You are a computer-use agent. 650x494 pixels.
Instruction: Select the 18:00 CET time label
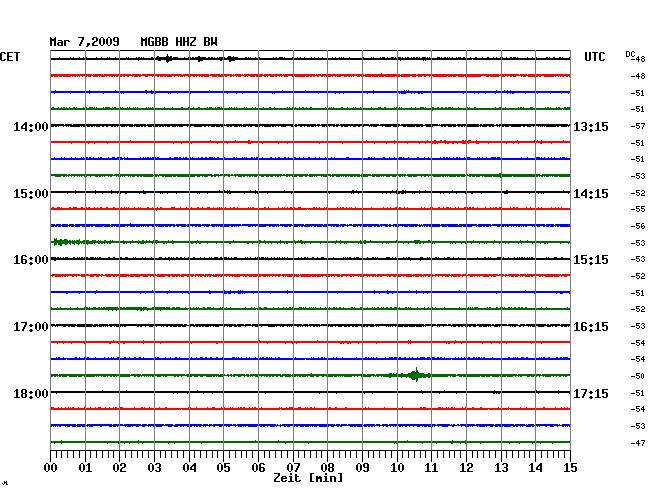[31, 393]
